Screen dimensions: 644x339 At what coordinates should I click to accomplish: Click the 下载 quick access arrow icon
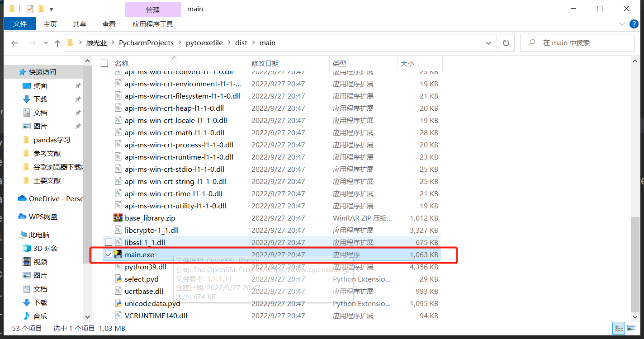click(x=27, y=99)
